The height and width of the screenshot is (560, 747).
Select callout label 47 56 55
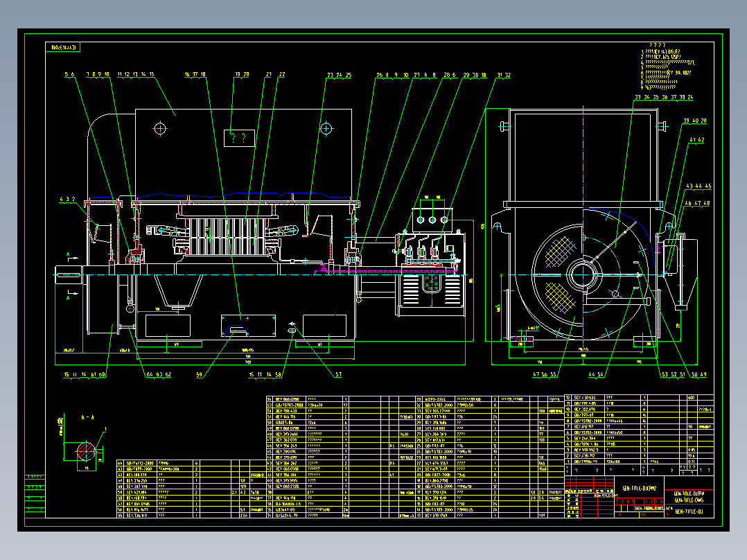545,375
